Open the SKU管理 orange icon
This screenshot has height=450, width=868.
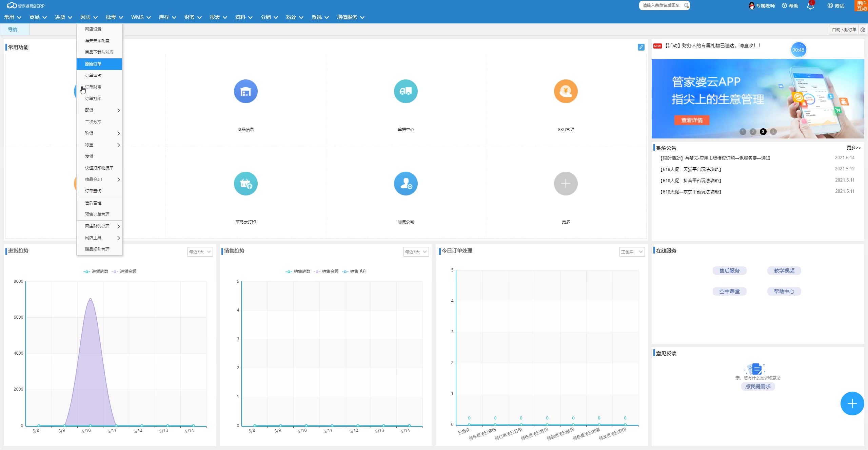[566, 91]
